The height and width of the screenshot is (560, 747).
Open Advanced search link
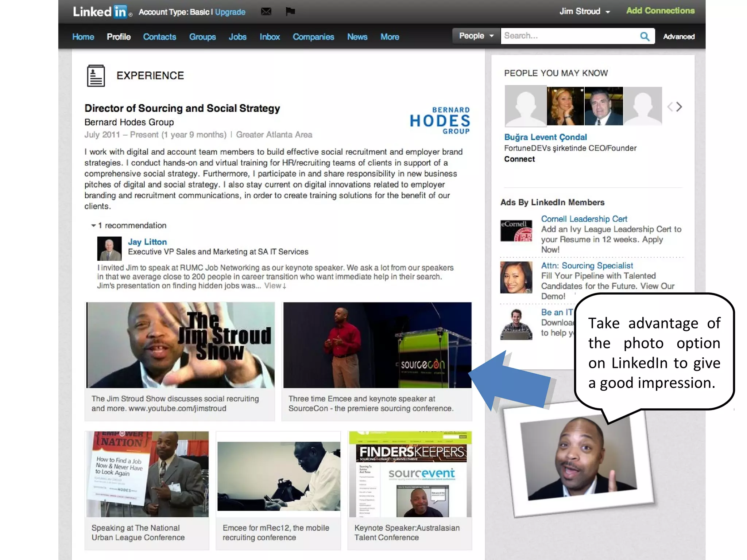[679, 36]
